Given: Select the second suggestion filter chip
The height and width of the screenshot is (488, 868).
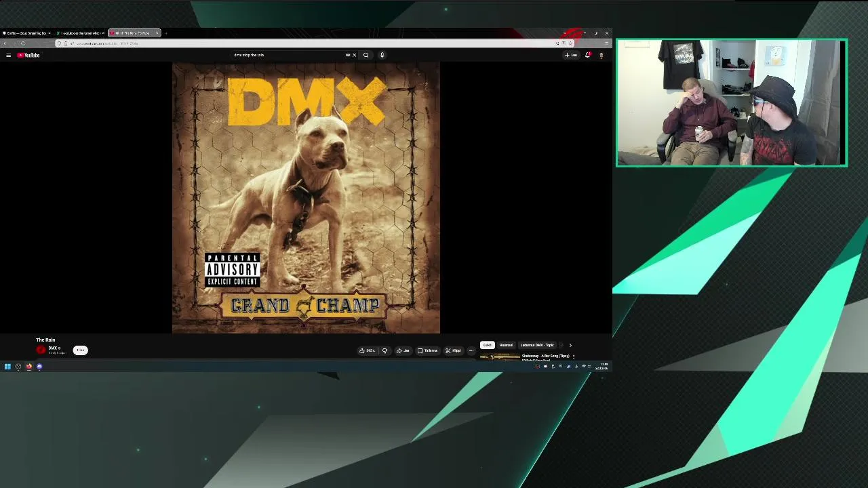Looking at the screenshot, I should [506, 345].
